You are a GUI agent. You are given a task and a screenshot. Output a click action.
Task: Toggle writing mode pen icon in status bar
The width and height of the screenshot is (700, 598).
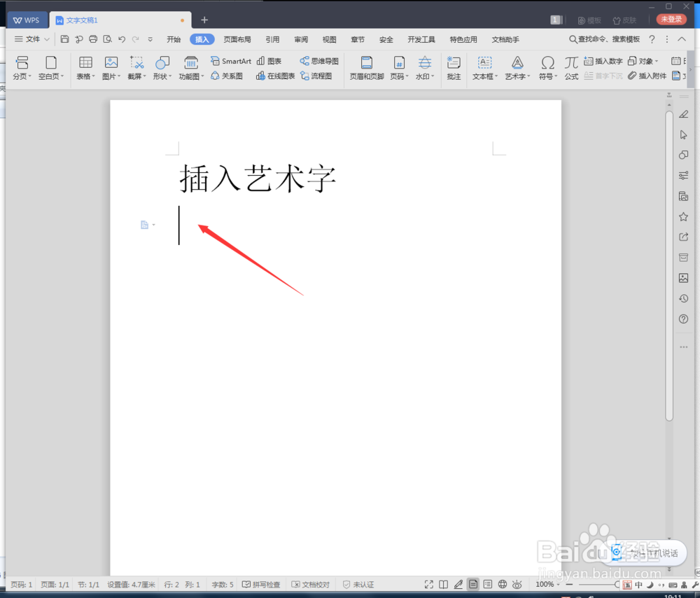458,584
